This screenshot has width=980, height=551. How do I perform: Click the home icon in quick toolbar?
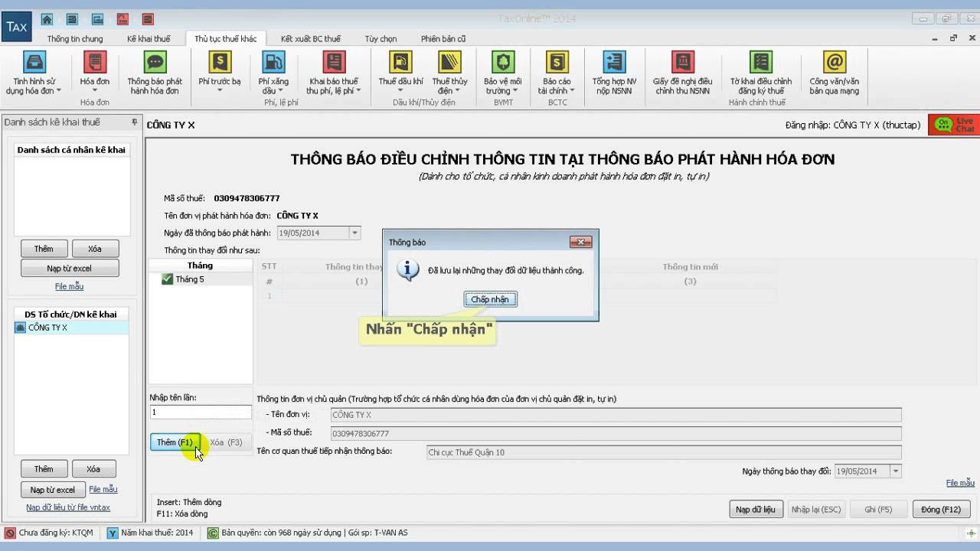pyautogui.click(x=47, y=19)
